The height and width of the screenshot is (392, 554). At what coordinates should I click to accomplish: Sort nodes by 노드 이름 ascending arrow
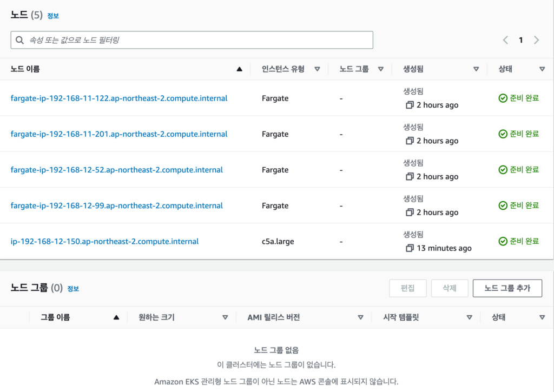[239, 69]
